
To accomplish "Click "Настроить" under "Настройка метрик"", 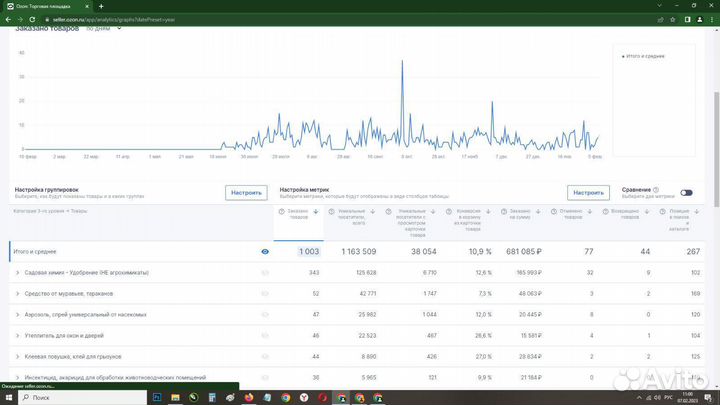I will coord(588,193).
